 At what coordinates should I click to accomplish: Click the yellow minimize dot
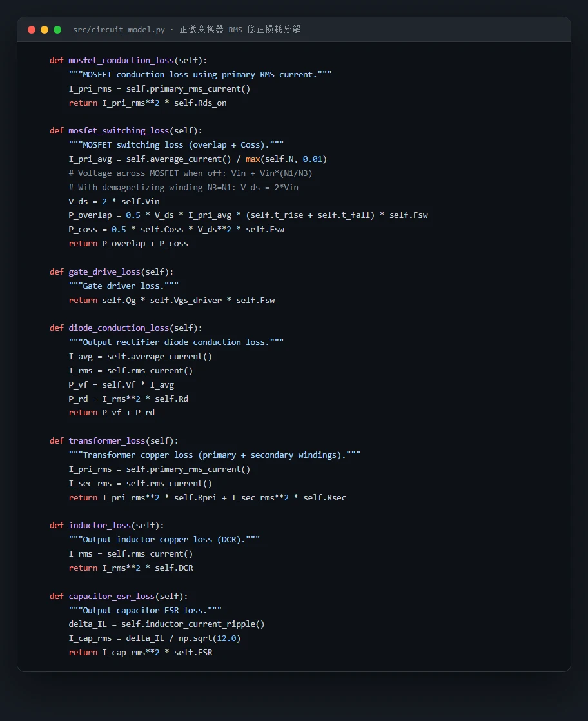tap(44, 30)
